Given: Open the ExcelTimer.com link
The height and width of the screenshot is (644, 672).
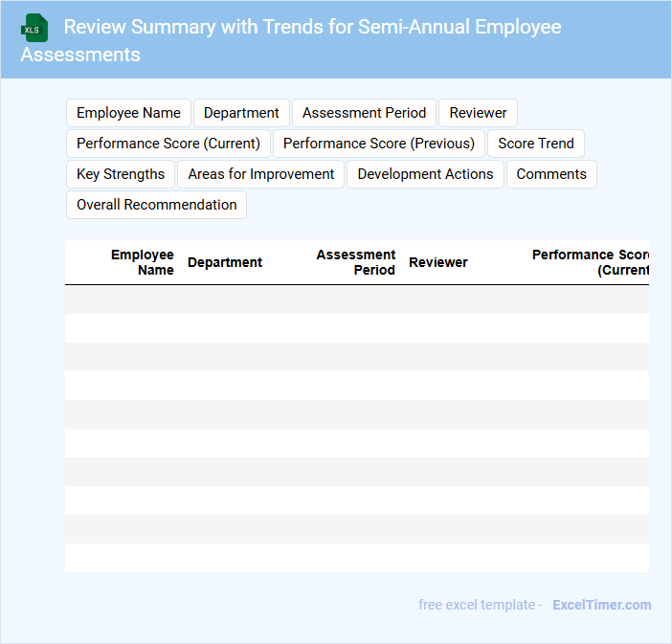Looking at the screenshot, I should 601,605.
